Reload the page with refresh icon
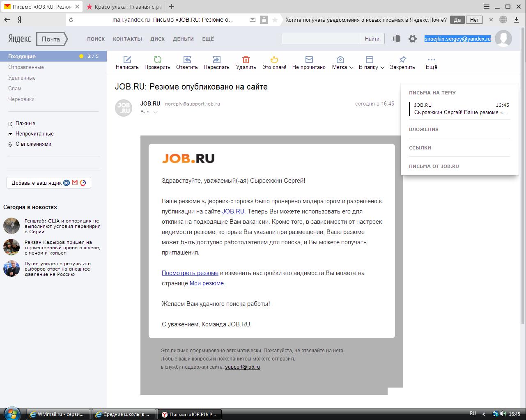This screenshot has width=526, height=420. click(x=71, y=20)
